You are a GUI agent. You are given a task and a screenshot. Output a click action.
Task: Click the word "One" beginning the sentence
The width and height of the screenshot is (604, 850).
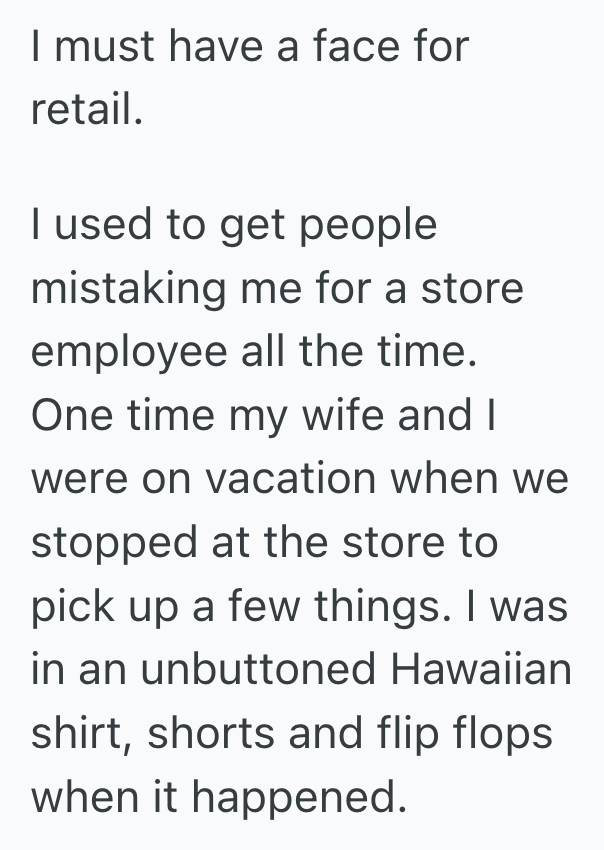[73, 417]
